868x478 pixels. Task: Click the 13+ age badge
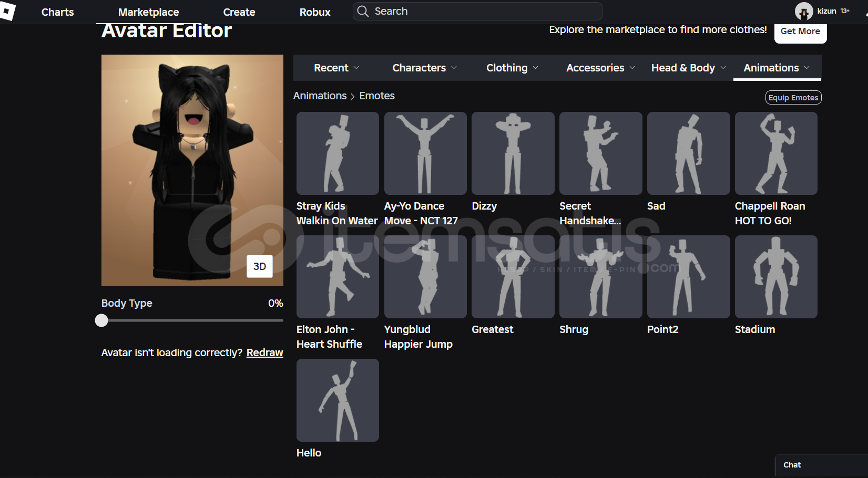845,11
